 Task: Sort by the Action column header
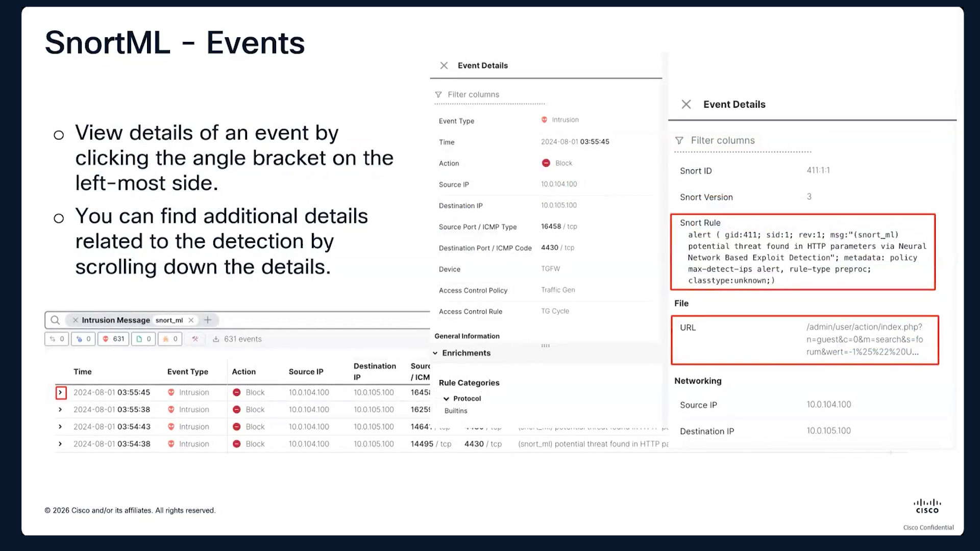pos(244,372)
